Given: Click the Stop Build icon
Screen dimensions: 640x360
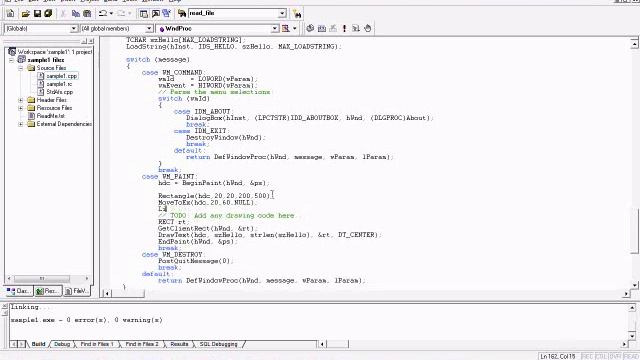Looking at the screenshot, I should click(x=333, y=28).
